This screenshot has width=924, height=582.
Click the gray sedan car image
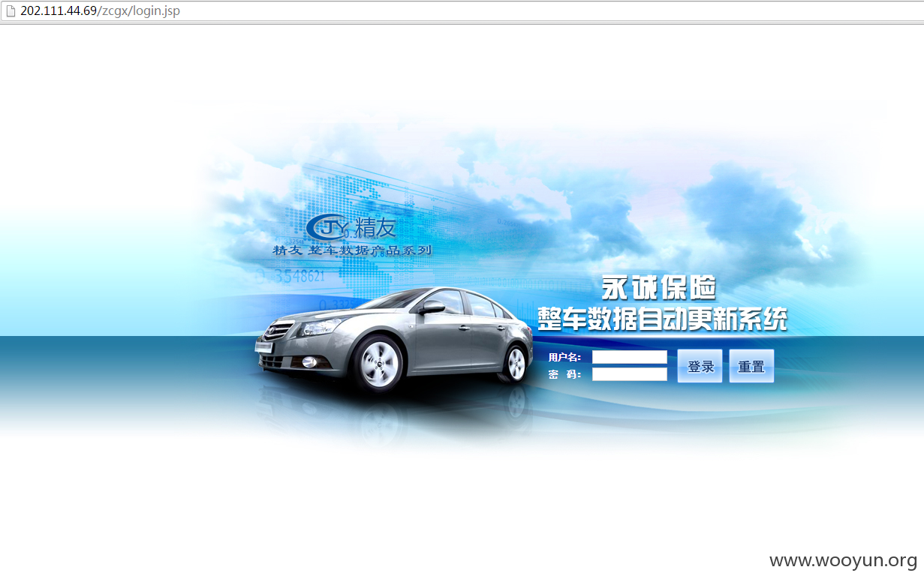click(x=394, y=338)
